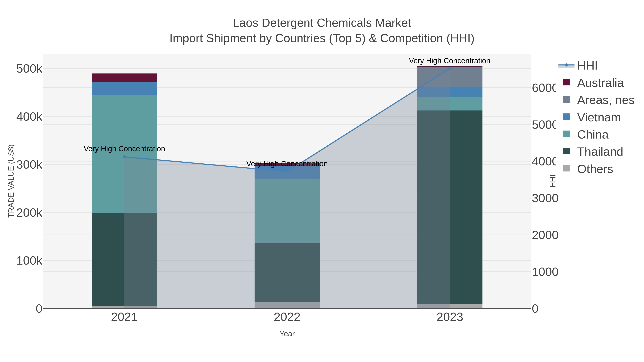Click the 2023 x-axis label
The width and height of the screenshot is (644, 362).
(x=450, y=317)
